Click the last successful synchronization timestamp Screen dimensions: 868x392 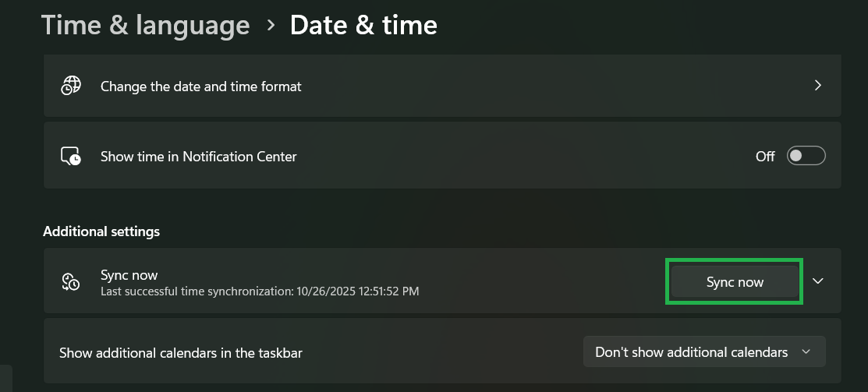tap(358, 291)
